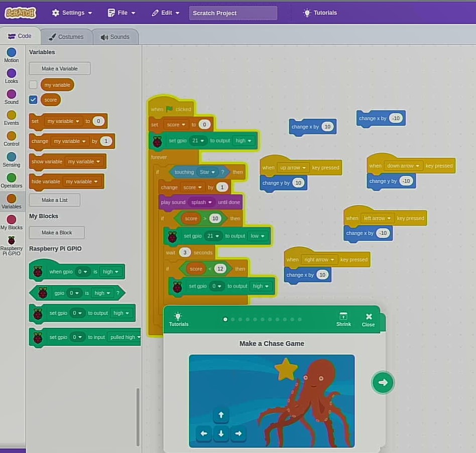The width and height of the screenshot is (476, 453).
Task: Open high dropdown in 'gpio 0 is high ?' block
Action: tap(102, 293)
